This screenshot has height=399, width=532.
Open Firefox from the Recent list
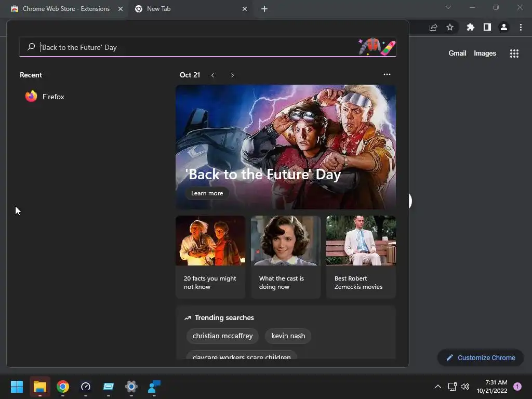(45, 97)
